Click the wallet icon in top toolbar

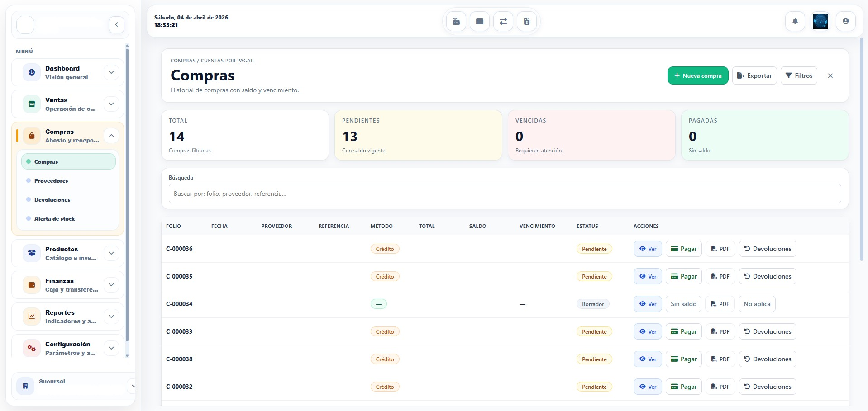pos(480,21)
